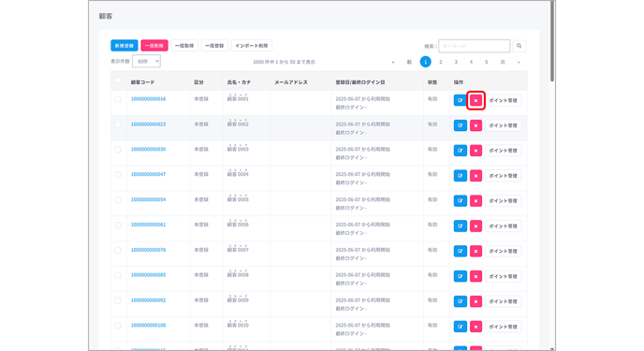Open ポイント管理 for customer 1000000000061
Screen dimensions: 644x351
(504, 226)
